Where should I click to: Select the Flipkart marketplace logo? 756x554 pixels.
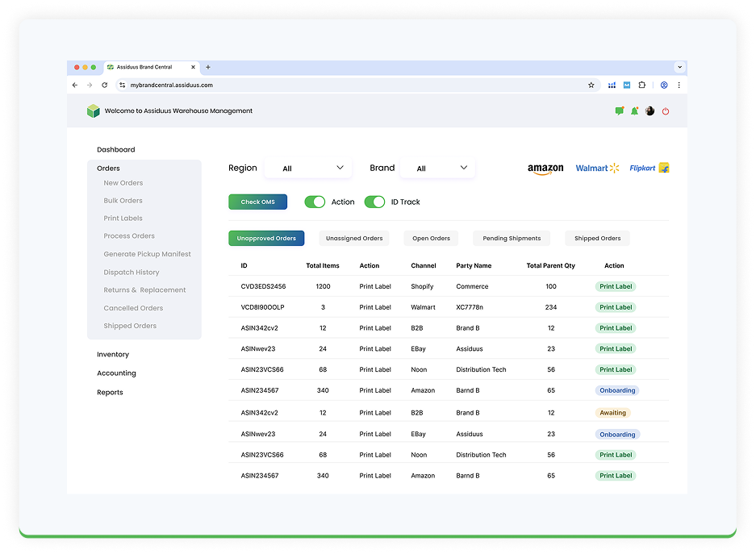(649, 168)
